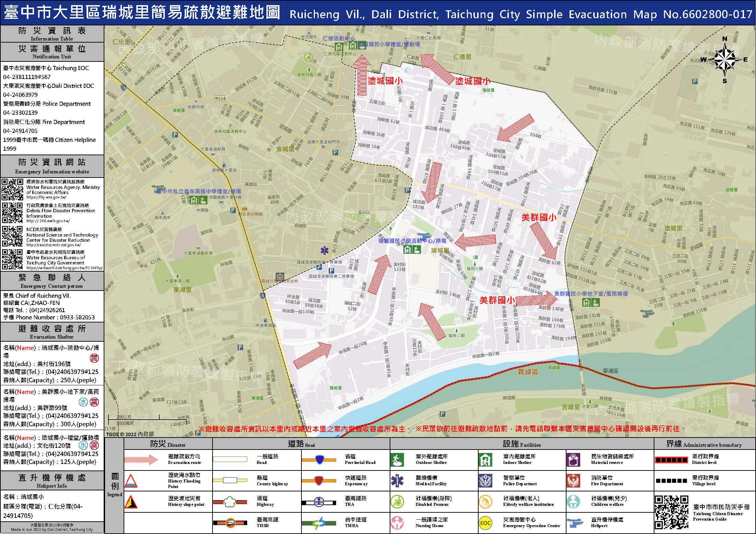Click the 瑞城公園 park label on map
Image resolution: width=756 pixels, height=534 pixels.
click(x=457, y=336)
